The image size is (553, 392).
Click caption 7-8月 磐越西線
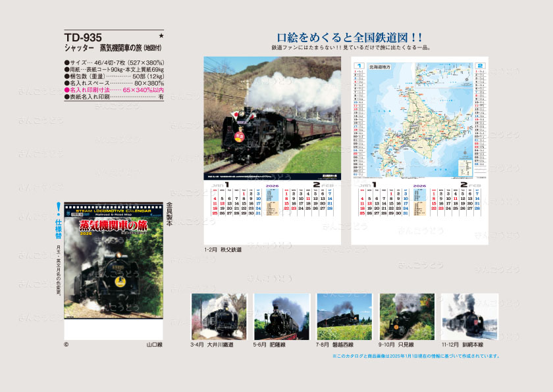click(x=334, y=345)
